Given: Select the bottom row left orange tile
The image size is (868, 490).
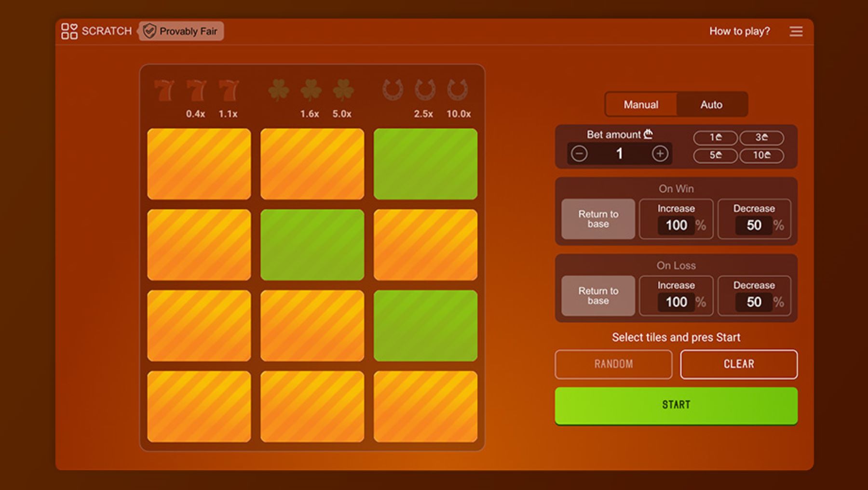Looking at the screenshot, I should [x=199, y=407].
